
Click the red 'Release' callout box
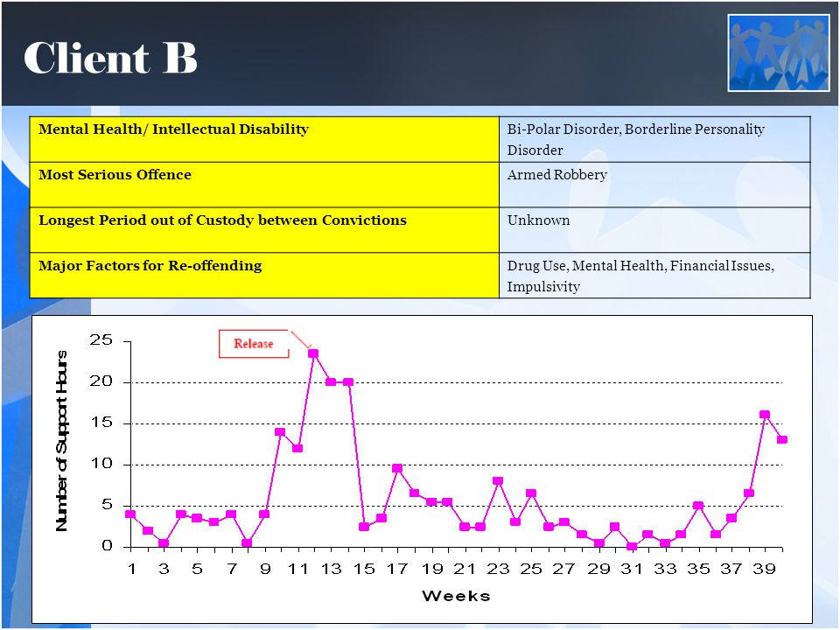coord(254,343)
